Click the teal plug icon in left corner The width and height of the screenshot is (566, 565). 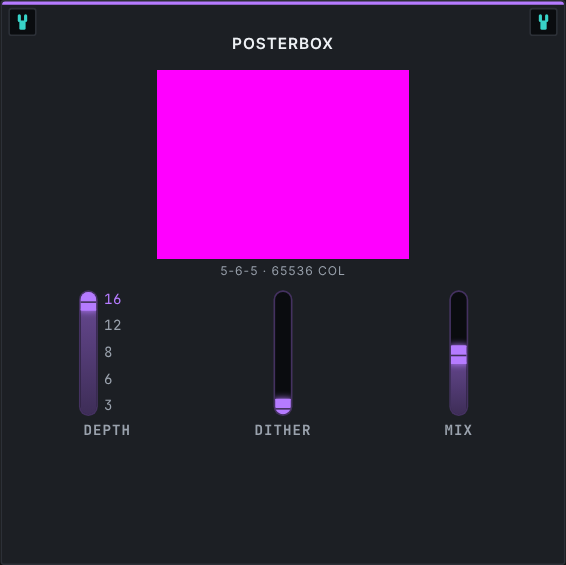tap(22, 22)
